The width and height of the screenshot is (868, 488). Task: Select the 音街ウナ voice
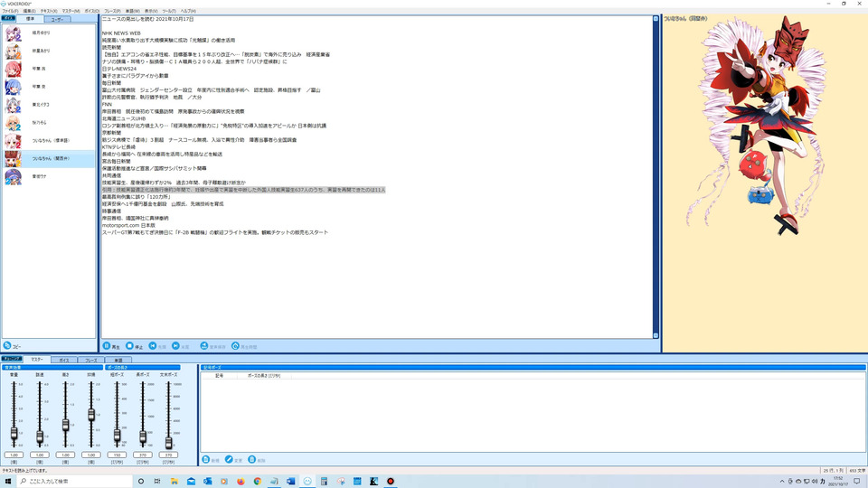(x=49, y=176)
